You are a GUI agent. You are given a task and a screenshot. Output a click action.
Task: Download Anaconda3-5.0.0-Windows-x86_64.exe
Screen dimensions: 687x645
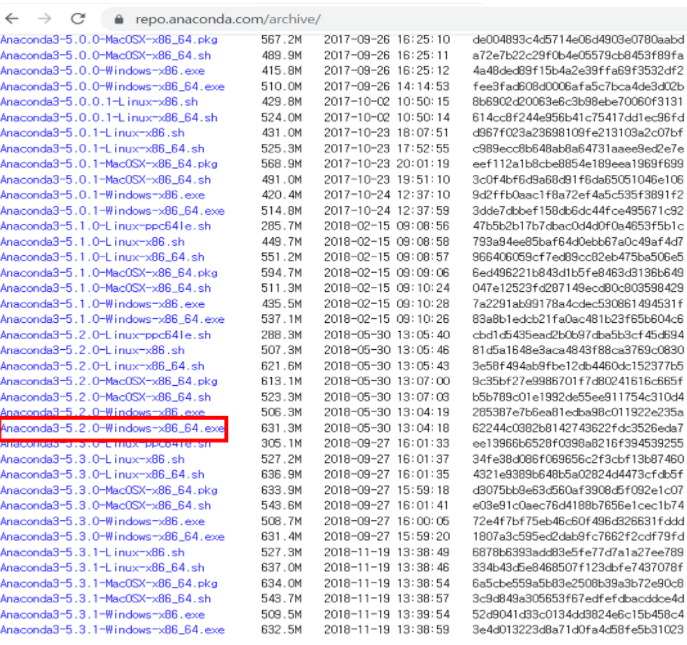click(112, 87)
